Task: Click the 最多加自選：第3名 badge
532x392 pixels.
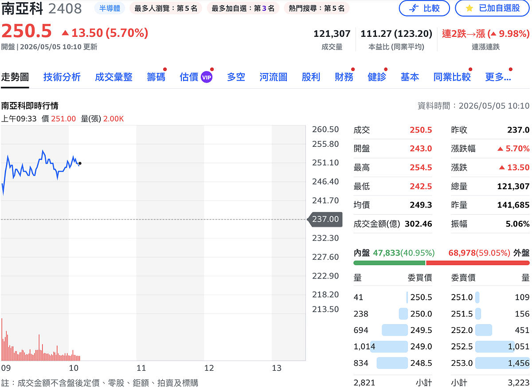Action: tap(243, 8)
